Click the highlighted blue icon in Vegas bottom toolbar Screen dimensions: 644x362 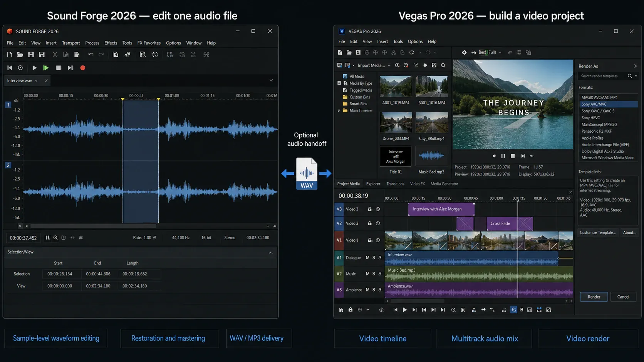[x=514, y=310]
